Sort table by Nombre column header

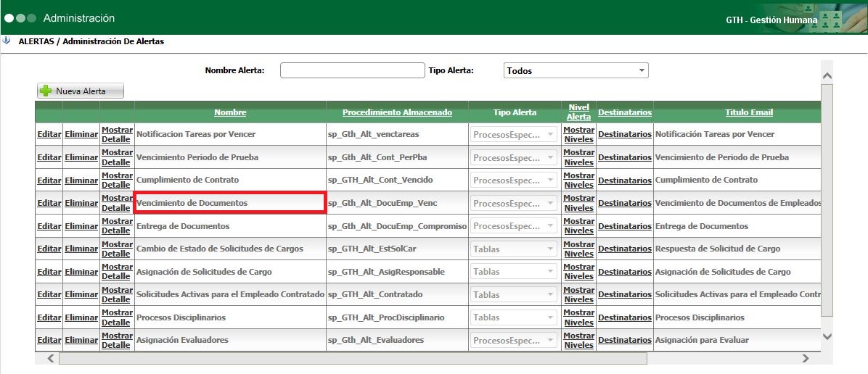(x=230, y=112)
